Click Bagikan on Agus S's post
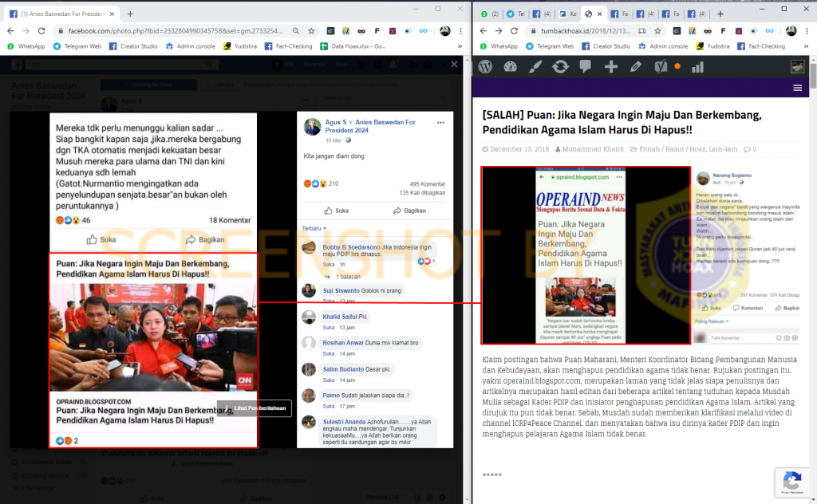Screen dimensions: 817x504 pyautogui.click(x=409, y=211)
